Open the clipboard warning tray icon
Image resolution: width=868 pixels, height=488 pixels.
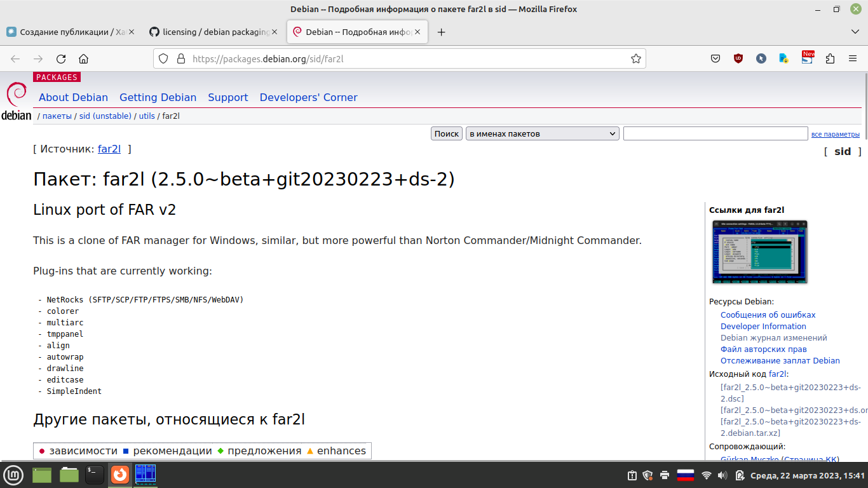point(632,475)
